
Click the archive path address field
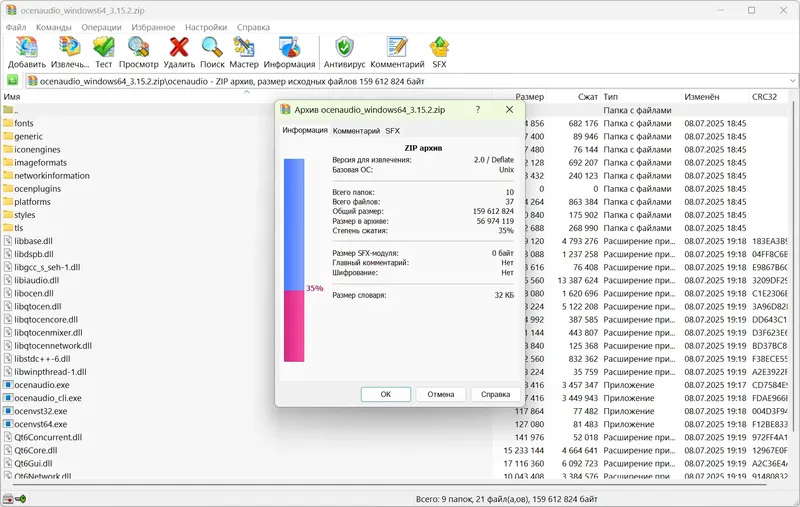pos(411,81)
